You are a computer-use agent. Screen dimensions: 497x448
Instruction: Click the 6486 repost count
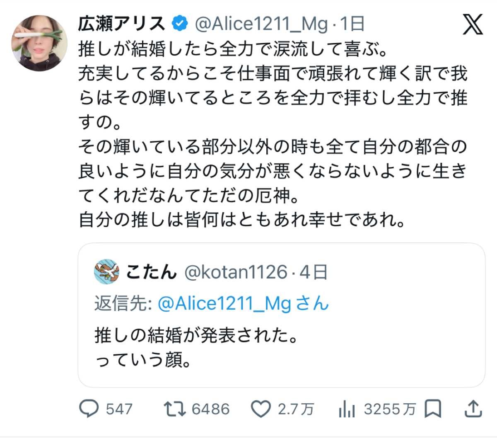coord(210,409)
